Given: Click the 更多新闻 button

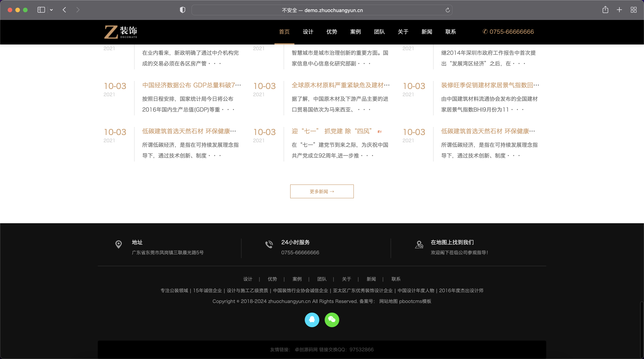Looking at the screenshot, I should tap(322, 191).
